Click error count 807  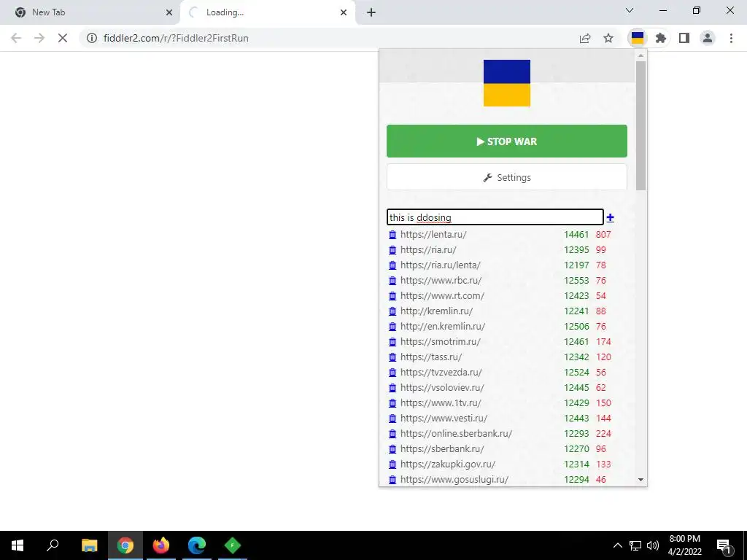tap(603, 234)
